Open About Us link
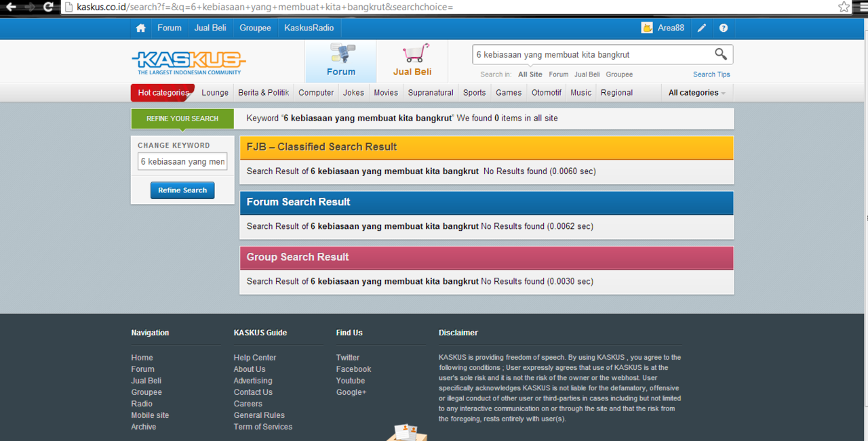 250,369
